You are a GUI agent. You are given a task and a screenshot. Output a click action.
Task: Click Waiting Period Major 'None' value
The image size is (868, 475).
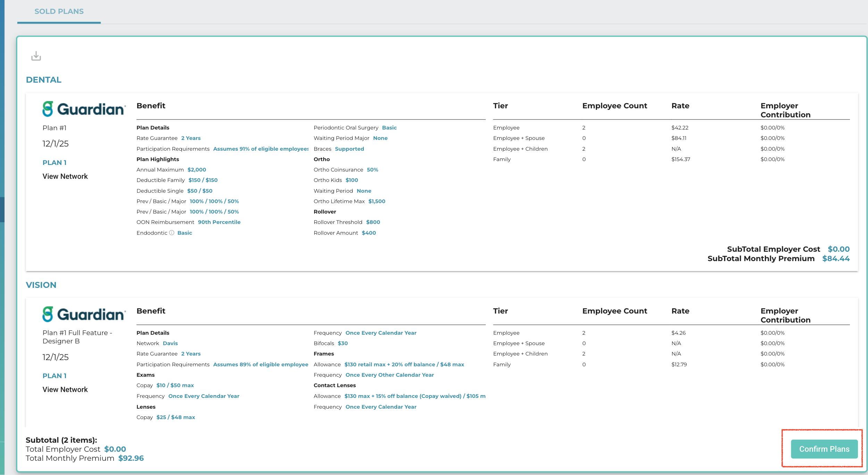[381, 138]
